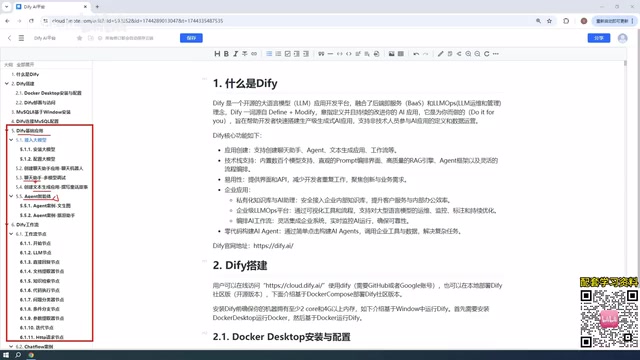The image size is (640, 360).
Task: Insert a code block with the angle-brackets icon
Action: point(349,54)
